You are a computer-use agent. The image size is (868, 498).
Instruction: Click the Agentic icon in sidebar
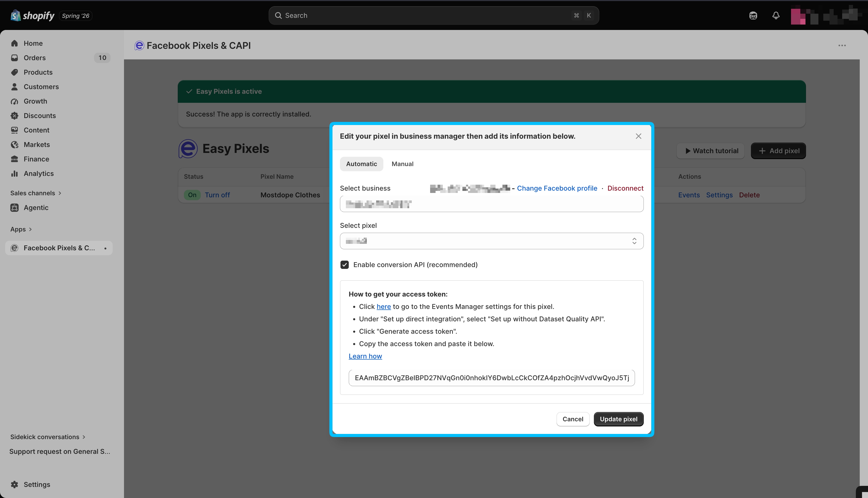point(14,208)
